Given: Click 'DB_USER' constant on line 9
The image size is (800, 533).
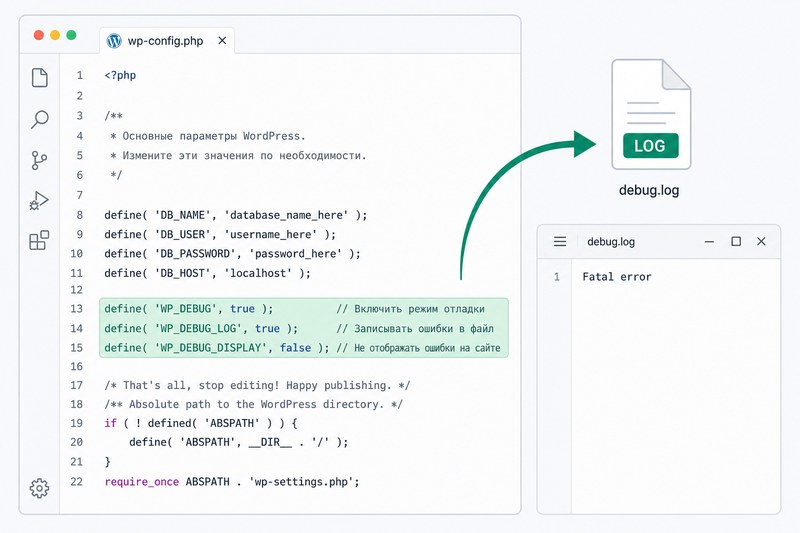Looking at the screenshot, I should coord(182,235).
